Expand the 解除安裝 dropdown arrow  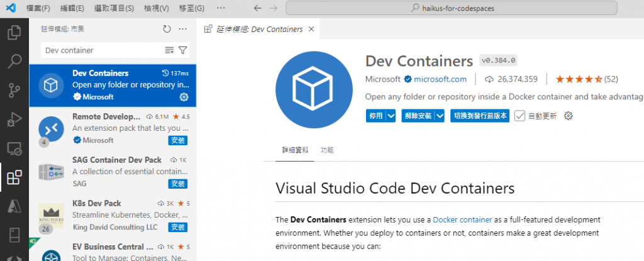click(439, 116)
